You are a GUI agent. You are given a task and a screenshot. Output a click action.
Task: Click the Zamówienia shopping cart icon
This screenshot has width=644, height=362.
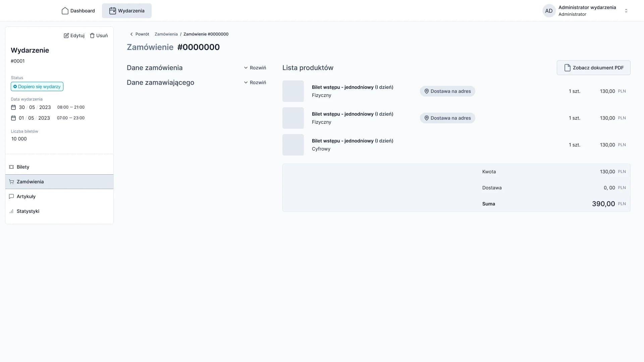11,182
